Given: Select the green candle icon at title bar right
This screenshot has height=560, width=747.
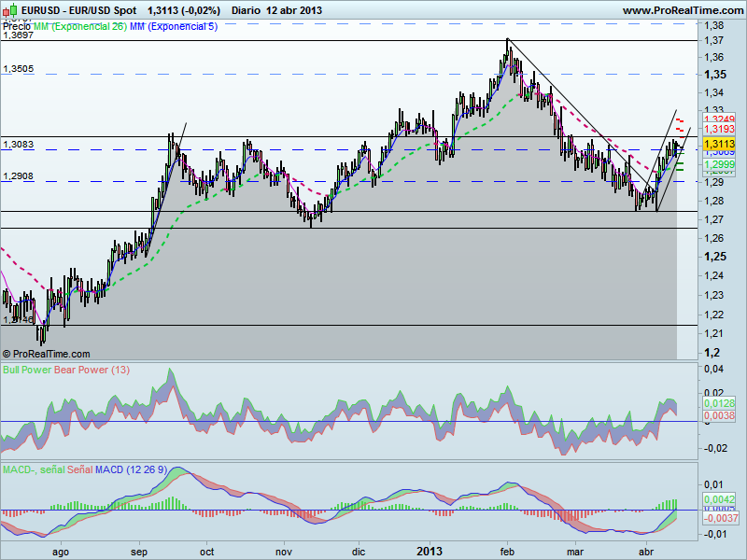Looking at the screenshot, I should coord(13,8).
